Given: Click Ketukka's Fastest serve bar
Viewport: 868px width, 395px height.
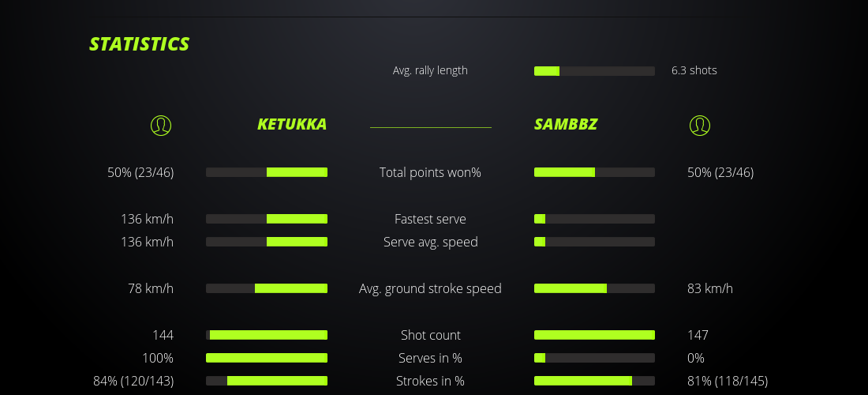Looking at the screenshot, I should point(267,219).
